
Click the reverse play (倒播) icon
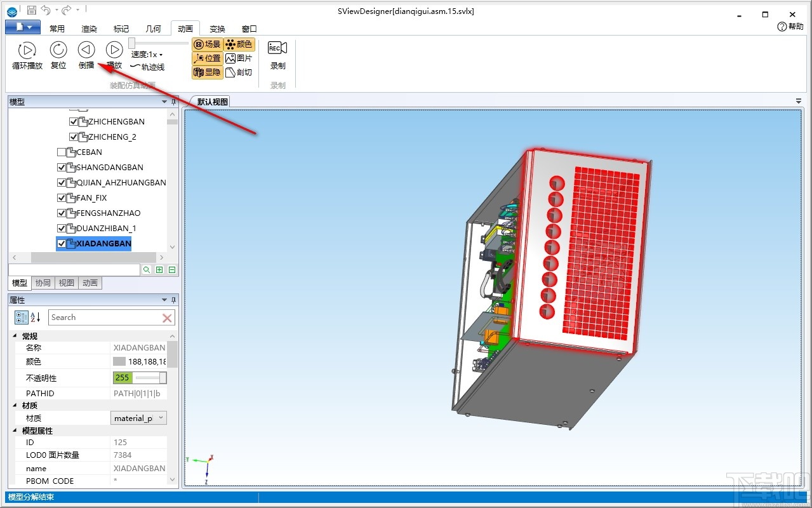pos(86,50)
